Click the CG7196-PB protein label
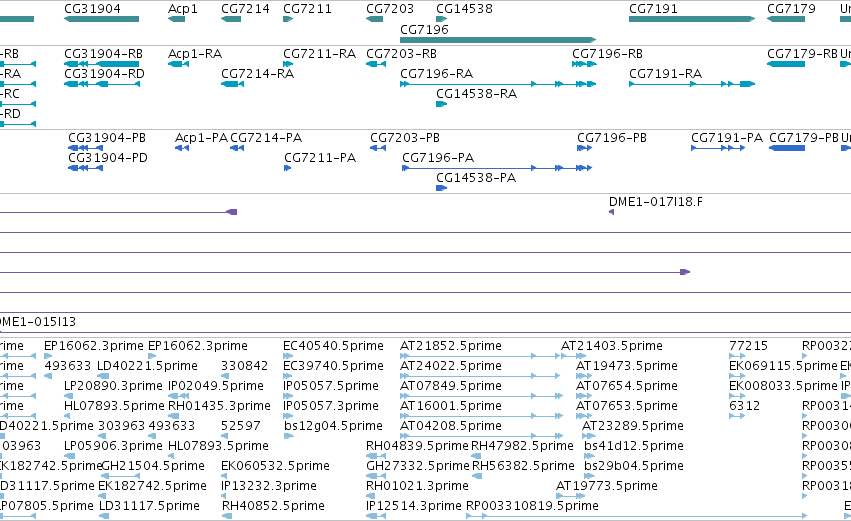Image resolution: width=851 pixels, height=521 pixels. coord(612,138)
